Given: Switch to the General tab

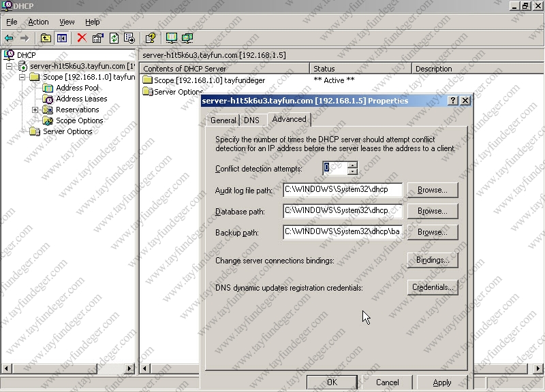Looking at the screenshot, I should 223,120.
